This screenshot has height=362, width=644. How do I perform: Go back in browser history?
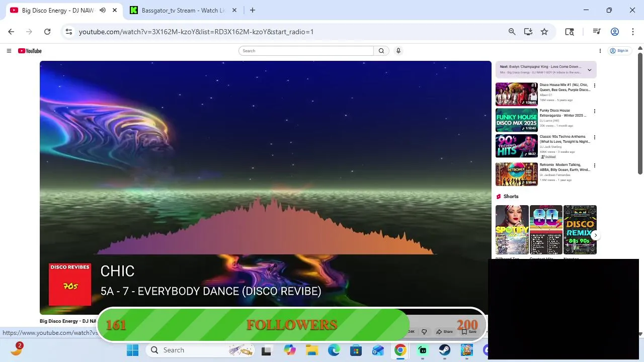(11, 32)
